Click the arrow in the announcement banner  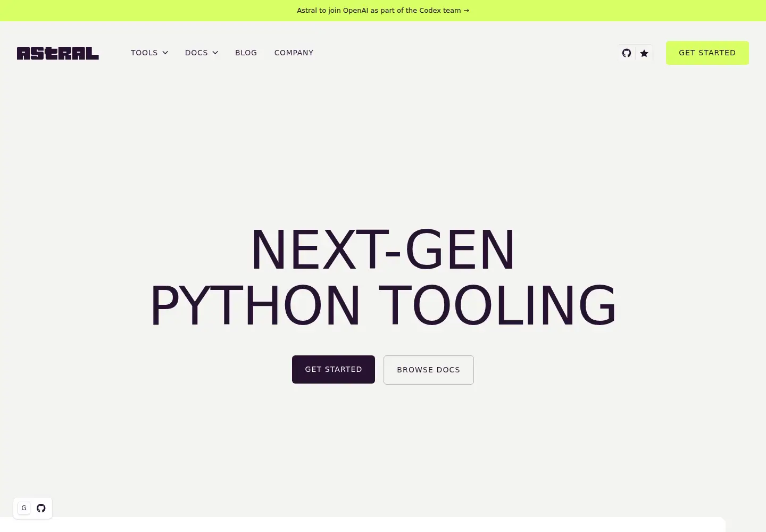(x=467, y=11)
